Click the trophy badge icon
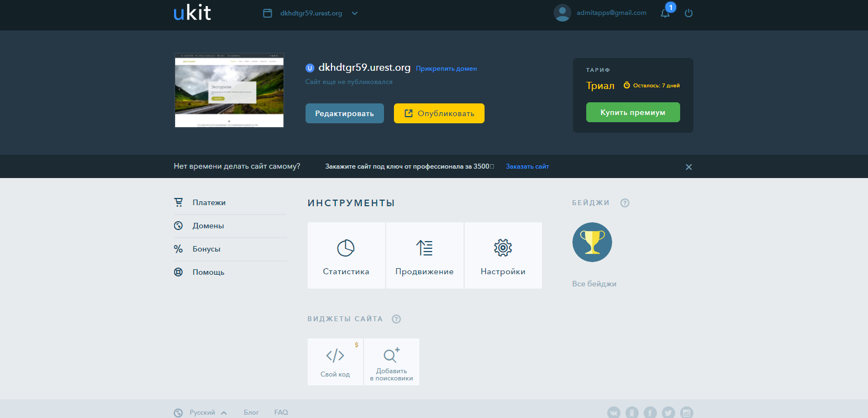Screen dimensions: 868x418 click(x=592, y=242)
